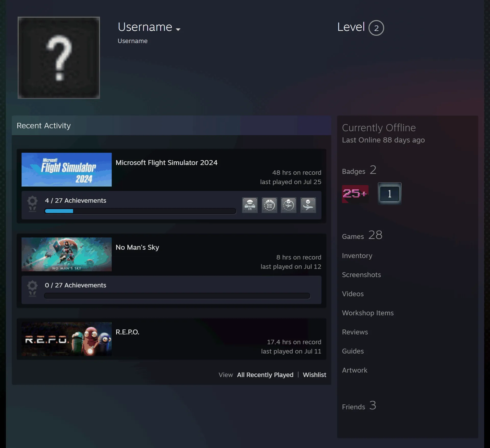Click the Flight Simulator achievements trophy icon

32,204
